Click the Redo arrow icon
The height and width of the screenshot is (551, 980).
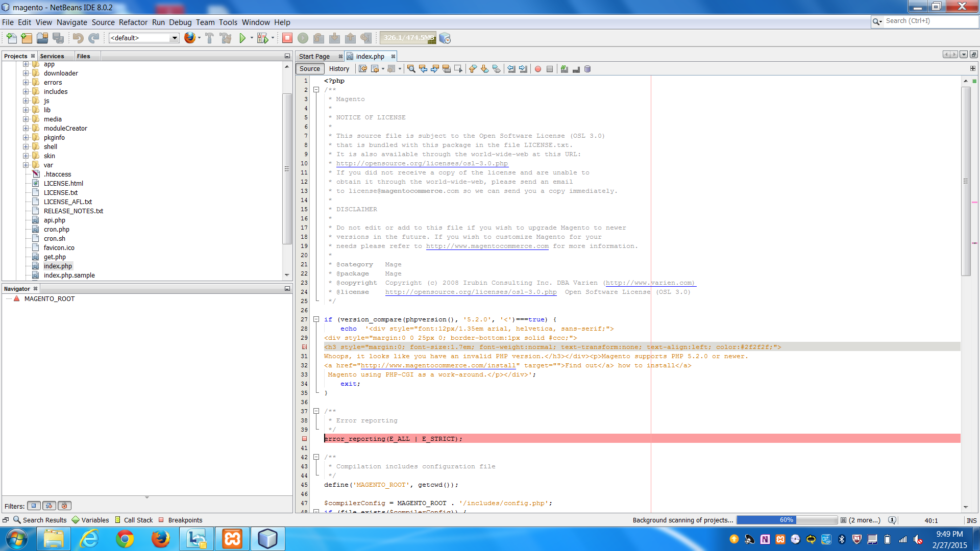click(94, 38)
